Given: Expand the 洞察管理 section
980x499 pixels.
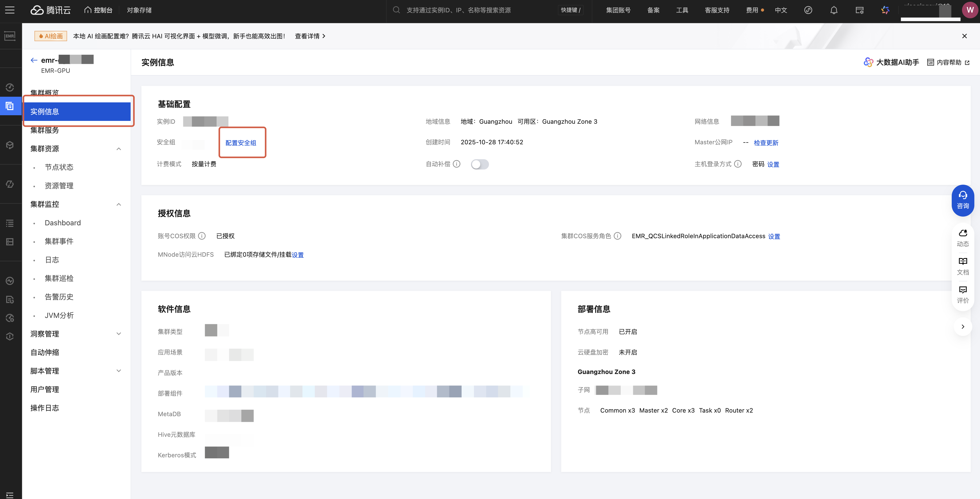Looking at the screenshot, I should click(x=119, y=334).
